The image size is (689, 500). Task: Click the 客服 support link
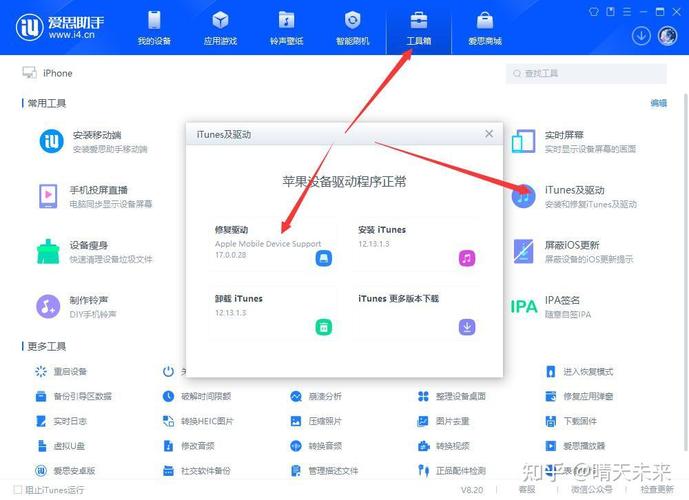pyautogui.click(x=527, y=489)
